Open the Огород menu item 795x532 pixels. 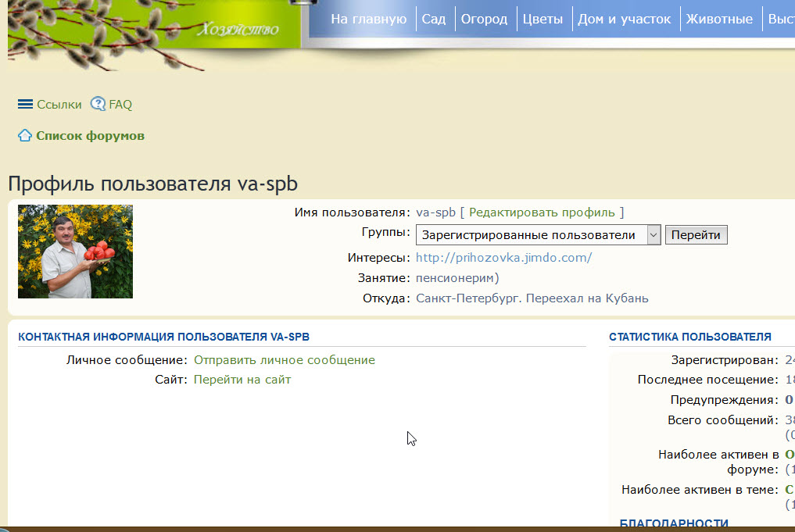[484, 20]
